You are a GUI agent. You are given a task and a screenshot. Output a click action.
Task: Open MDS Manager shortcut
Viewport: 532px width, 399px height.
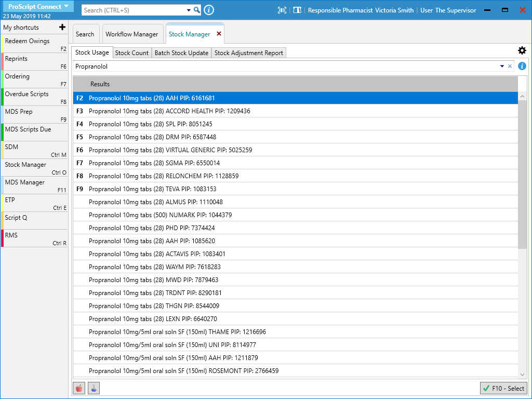pyautogui.click(x=35, y=185)
